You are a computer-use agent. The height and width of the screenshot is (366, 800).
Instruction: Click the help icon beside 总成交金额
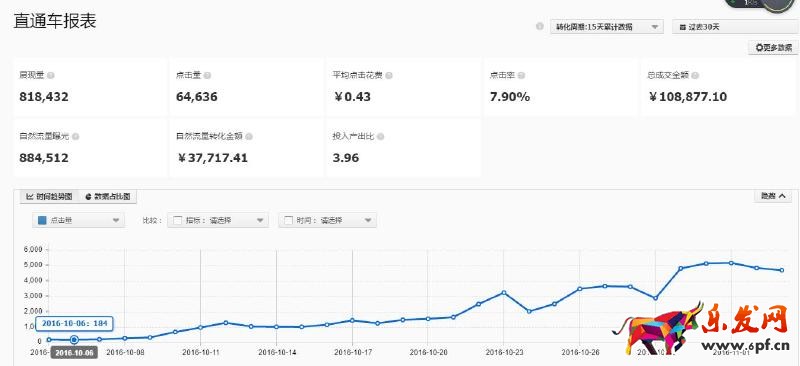(x=695, y=76)
